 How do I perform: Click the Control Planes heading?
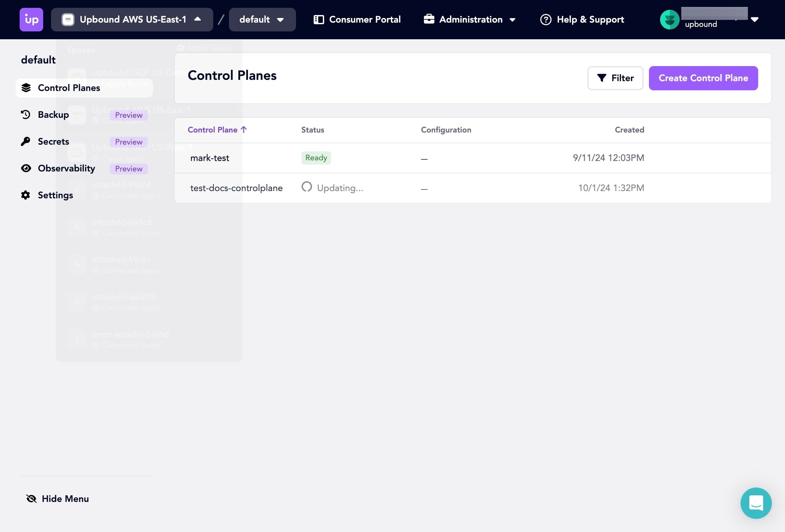232,75
